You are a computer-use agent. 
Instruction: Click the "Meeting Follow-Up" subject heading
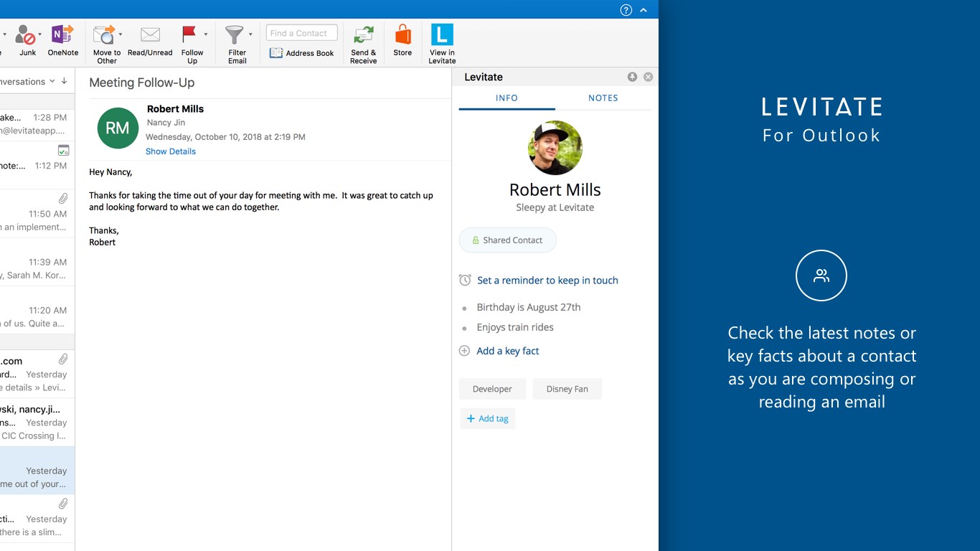[x=142, y=83]
